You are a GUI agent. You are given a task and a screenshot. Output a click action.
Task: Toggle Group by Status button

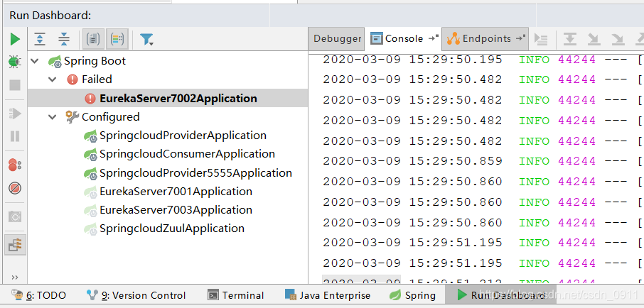coord(117,39)
